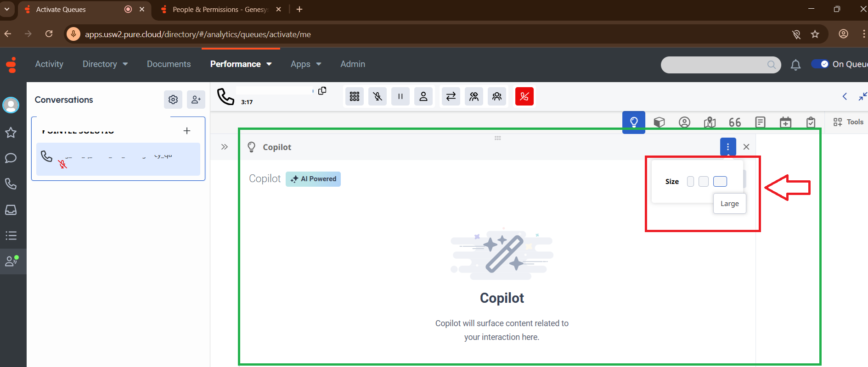Select the large panel size option
Viewport: 868px width, 367px height.
coord(720,182)
